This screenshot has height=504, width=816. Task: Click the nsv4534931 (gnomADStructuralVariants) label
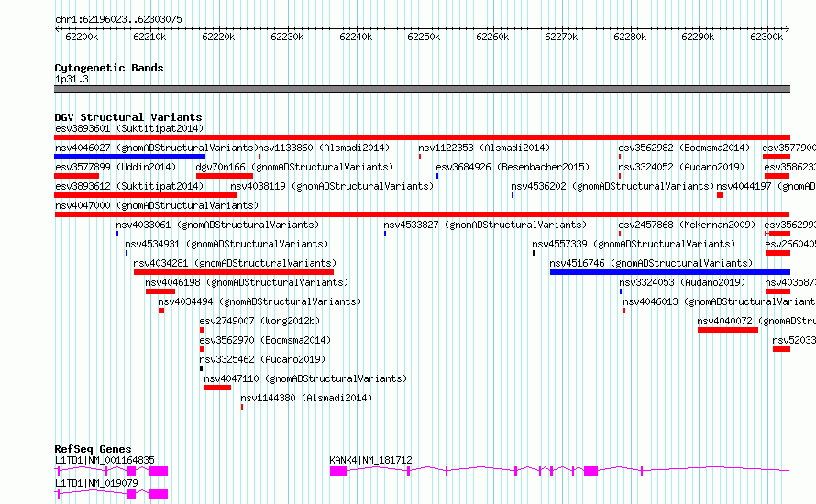226,244
